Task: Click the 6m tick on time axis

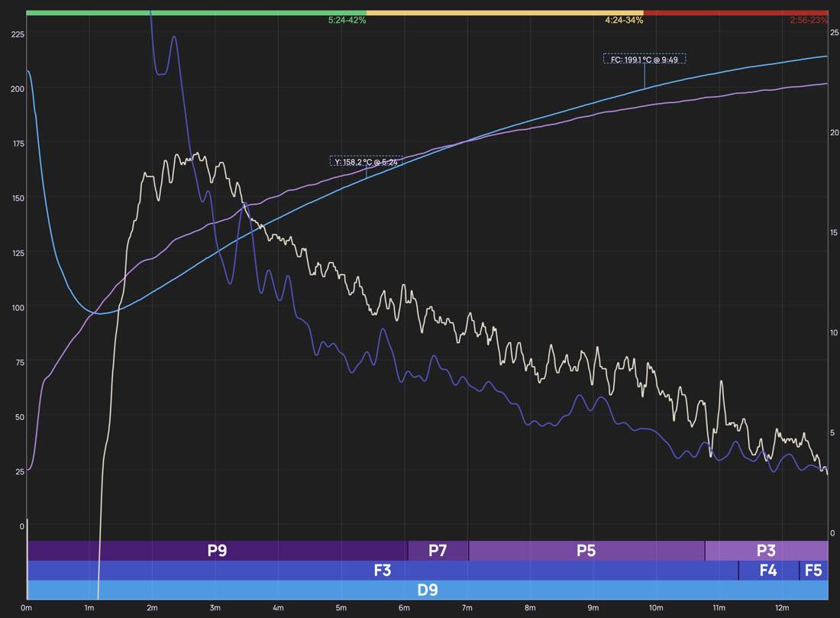Action: tap(404, 608)
